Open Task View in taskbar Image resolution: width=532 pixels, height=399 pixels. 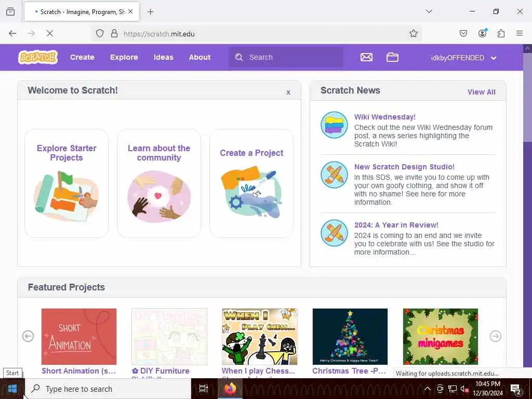click(204, 389)
